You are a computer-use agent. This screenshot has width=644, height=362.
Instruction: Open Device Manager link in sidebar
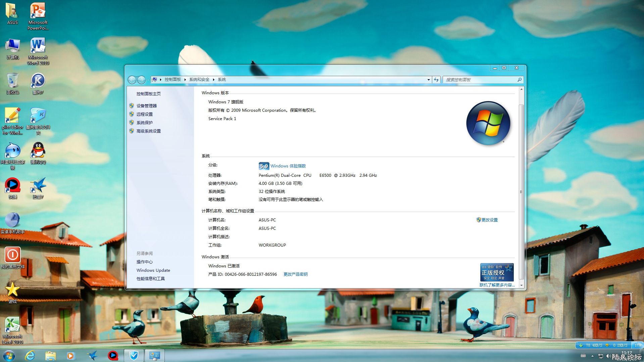point(146,106)
